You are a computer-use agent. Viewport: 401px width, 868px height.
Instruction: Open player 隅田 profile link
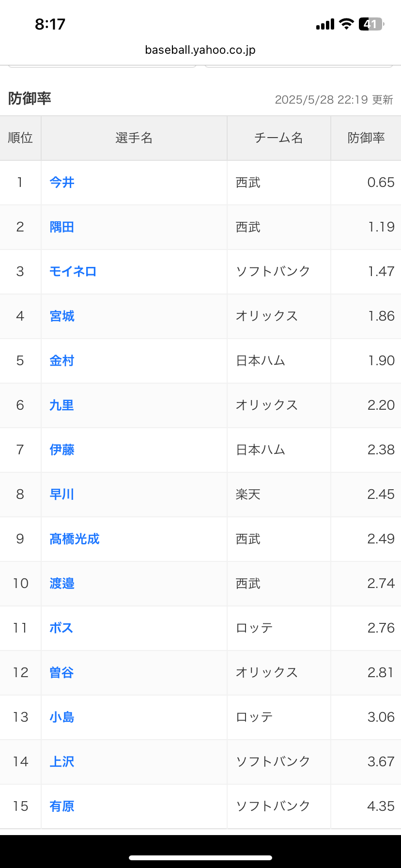62,227
